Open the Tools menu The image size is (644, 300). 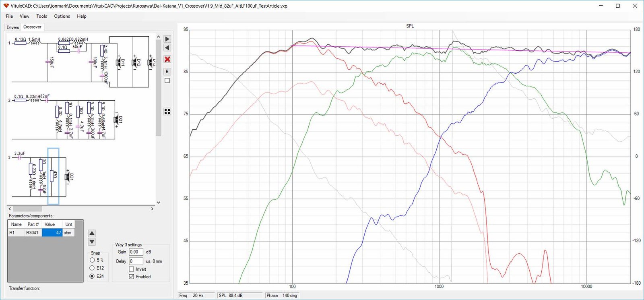click(41, 16)
